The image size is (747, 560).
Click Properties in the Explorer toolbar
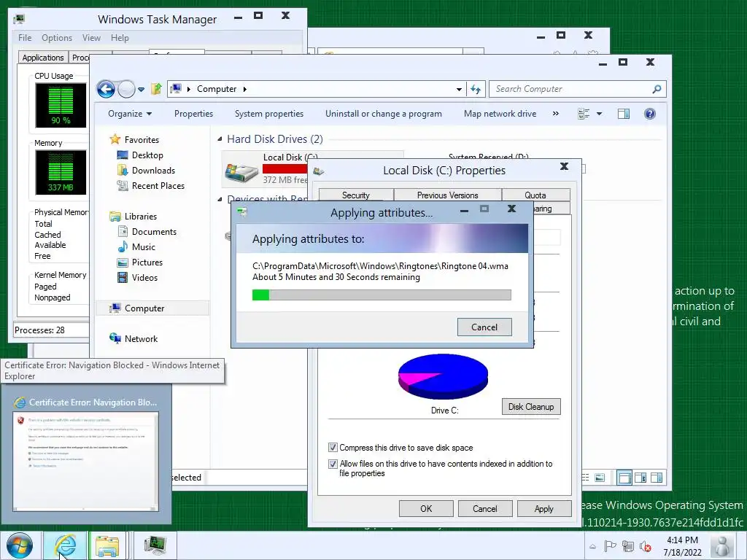[193, 114]
